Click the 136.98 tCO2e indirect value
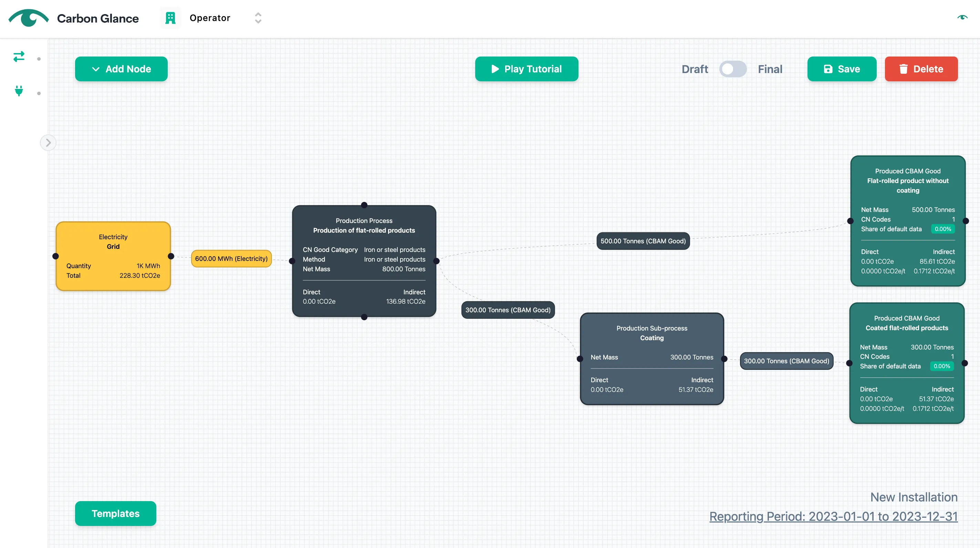 pyautogui.click(x=406, y=301)
